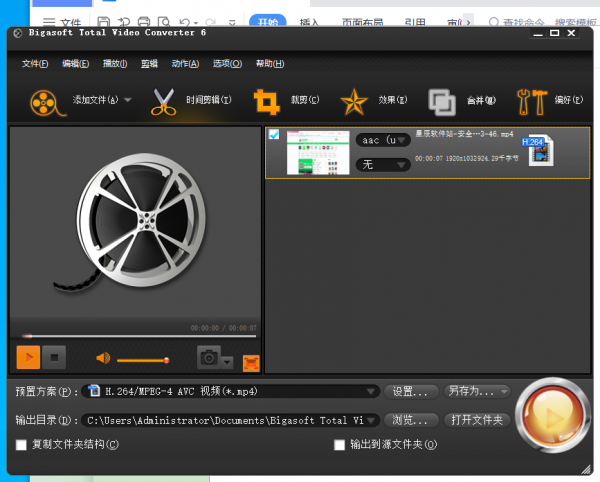Image resolution: width=600 pixels, height=482 pixels.
Task: Click the 开始 tab in background window
Action: [x=267, y=22]
